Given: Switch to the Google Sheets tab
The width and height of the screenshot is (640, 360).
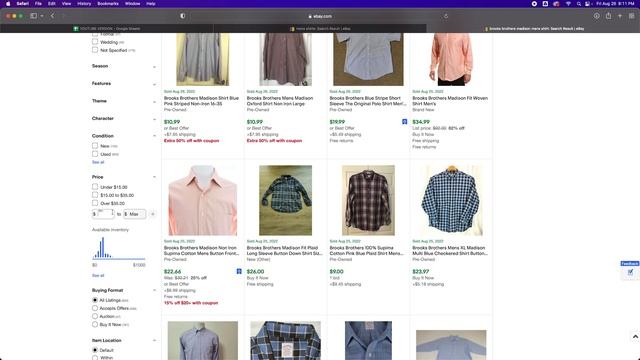Looking at the screenshot, I should coord(107,29).
